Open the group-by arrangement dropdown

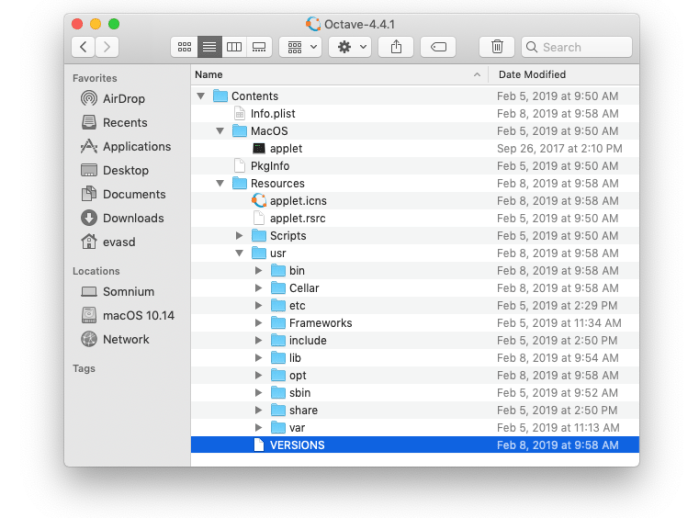tap(300, 47)
